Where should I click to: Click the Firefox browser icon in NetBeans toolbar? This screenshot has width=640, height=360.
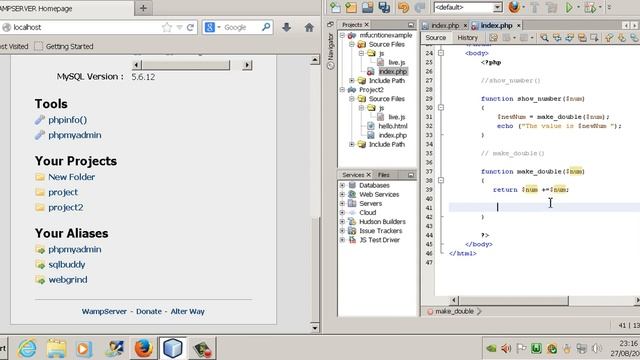(514, 7)
